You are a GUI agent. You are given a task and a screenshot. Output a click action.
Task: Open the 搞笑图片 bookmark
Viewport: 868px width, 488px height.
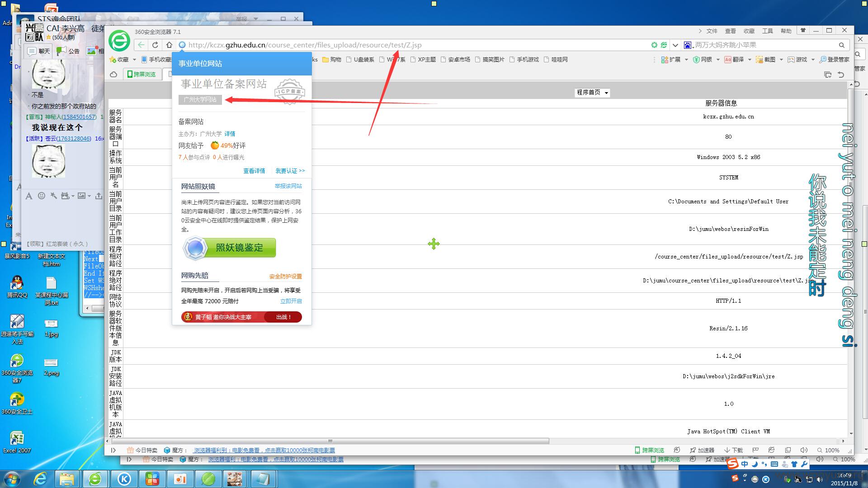tap(490, 59)
